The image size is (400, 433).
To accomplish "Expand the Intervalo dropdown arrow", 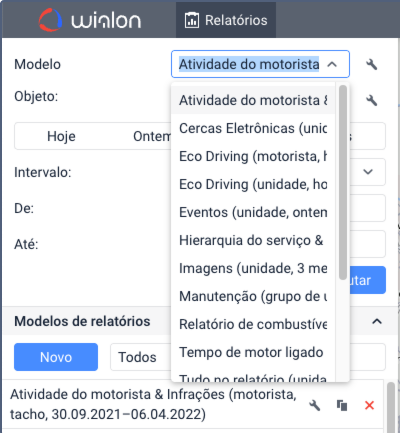I will 368,172.
